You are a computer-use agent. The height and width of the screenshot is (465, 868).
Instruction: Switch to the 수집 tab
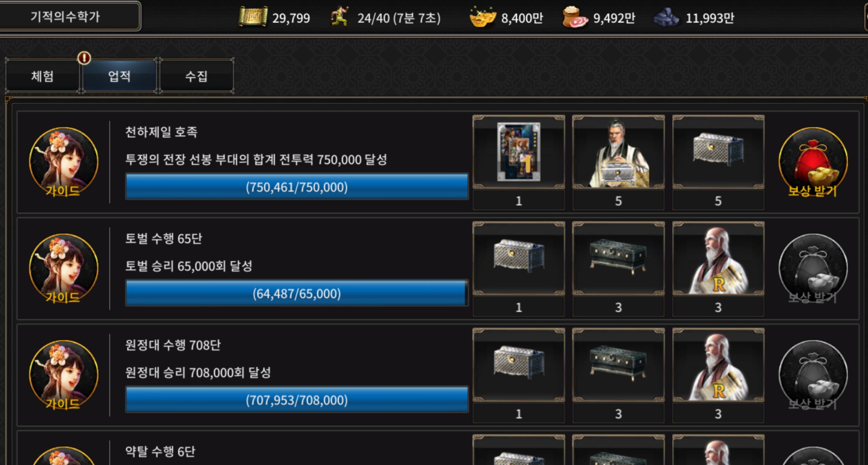196,76
